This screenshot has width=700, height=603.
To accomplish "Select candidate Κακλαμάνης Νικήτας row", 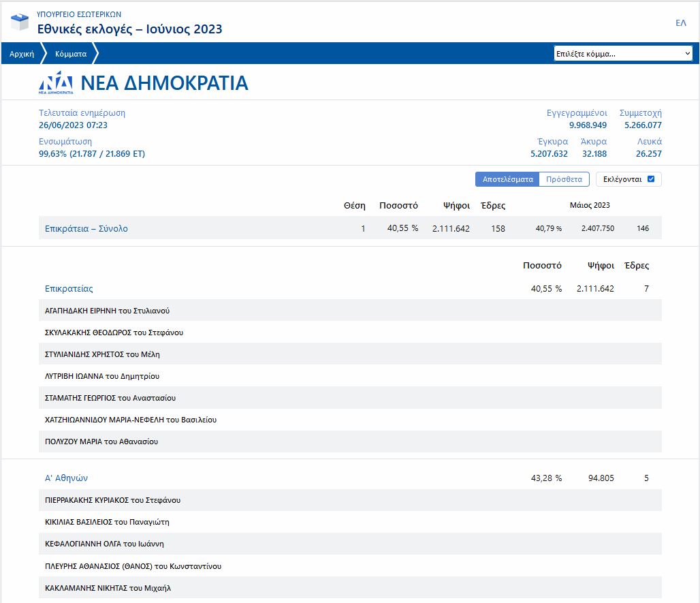I will [108, 587].
